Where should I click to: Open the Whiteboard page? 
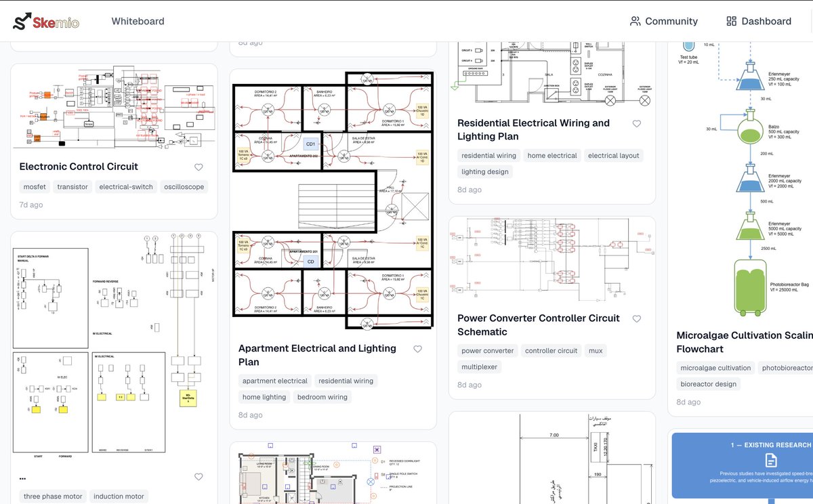(138, 21)
